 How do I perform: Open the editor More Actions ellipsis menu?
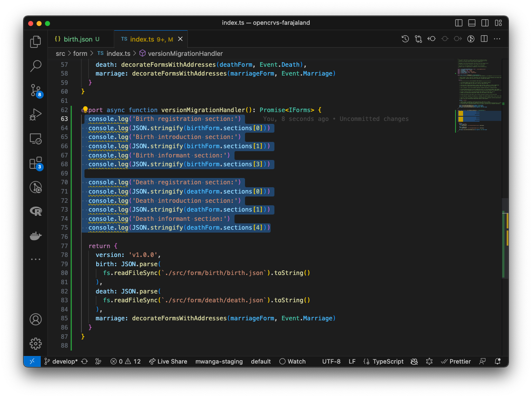(497, 39)
